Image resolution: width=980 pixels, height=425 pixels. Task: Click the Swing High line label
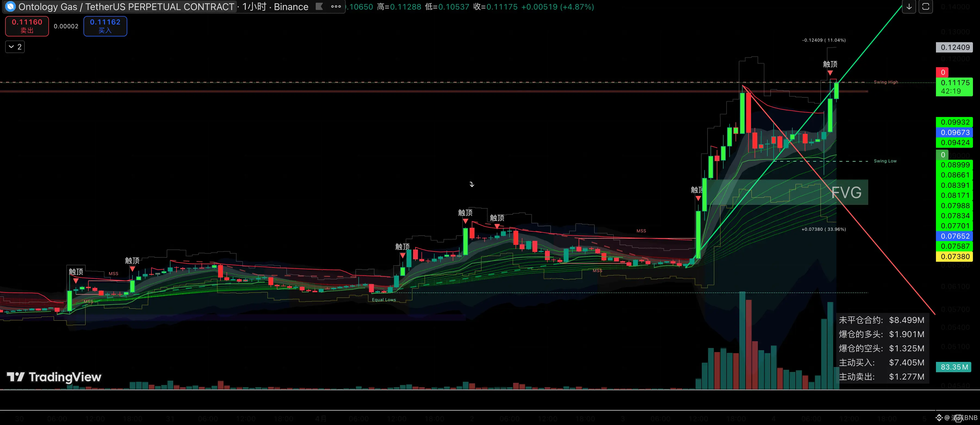(886, 82)
